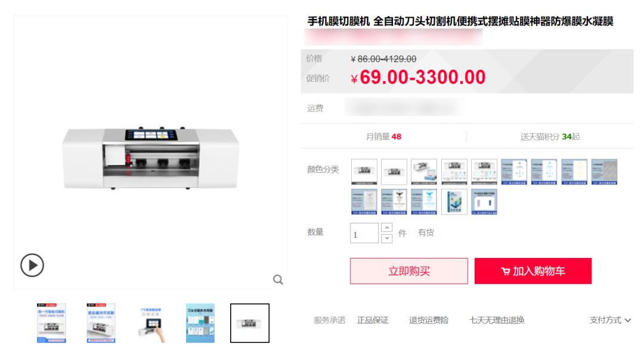
Task: Expand the 支付方式 dropdown
Action: click(611, 320)
